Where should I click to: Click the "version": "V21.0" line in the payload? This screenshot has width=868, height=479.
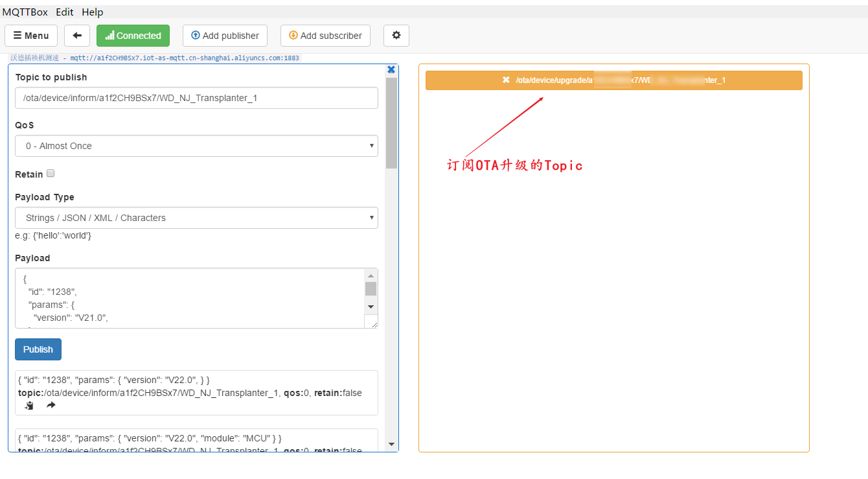click(x=71, y=318)
